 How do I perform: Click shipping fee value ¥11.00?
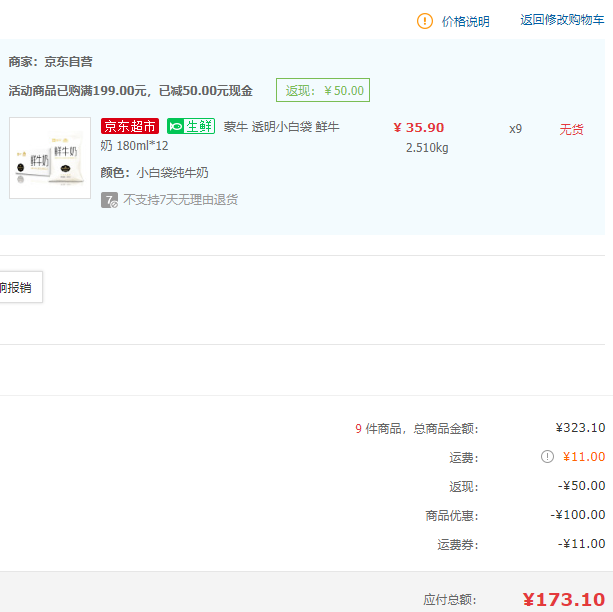pyautogui.click(x=584, y=457)
